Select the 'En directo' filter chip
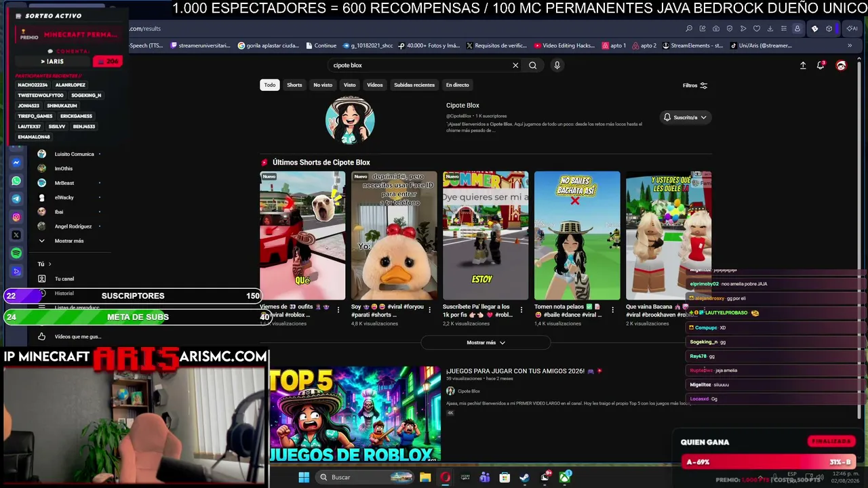This screenshot has width=868, height=488. (457, 85)
